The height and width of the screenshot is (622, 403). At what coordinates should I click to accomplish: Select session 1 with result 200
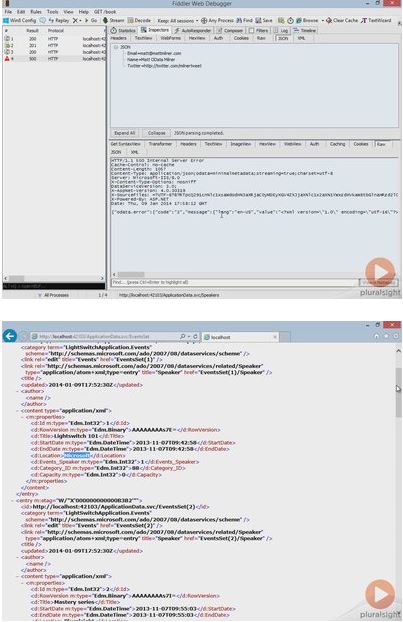pos(54,39)
